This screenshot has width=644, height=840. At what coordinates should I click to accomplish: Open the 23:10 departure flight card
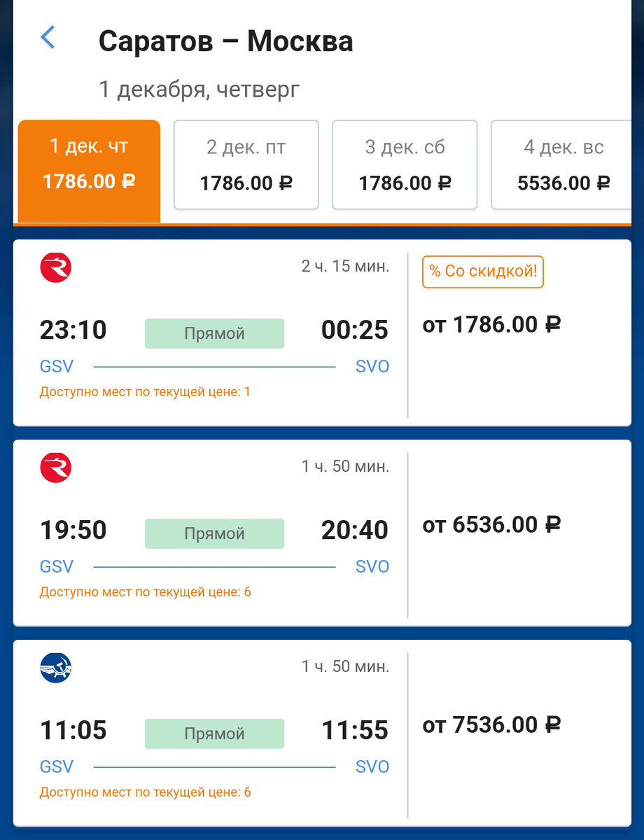[x=322, y=332]
